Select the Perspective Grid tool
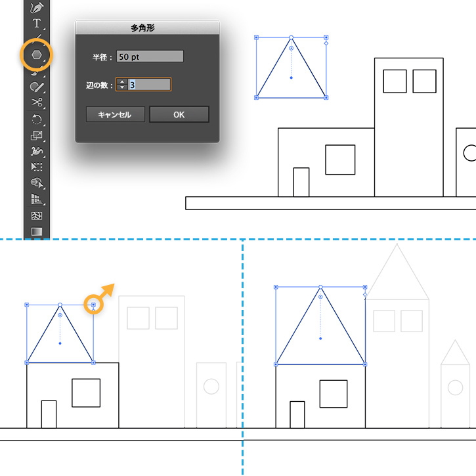 [37, 199]
